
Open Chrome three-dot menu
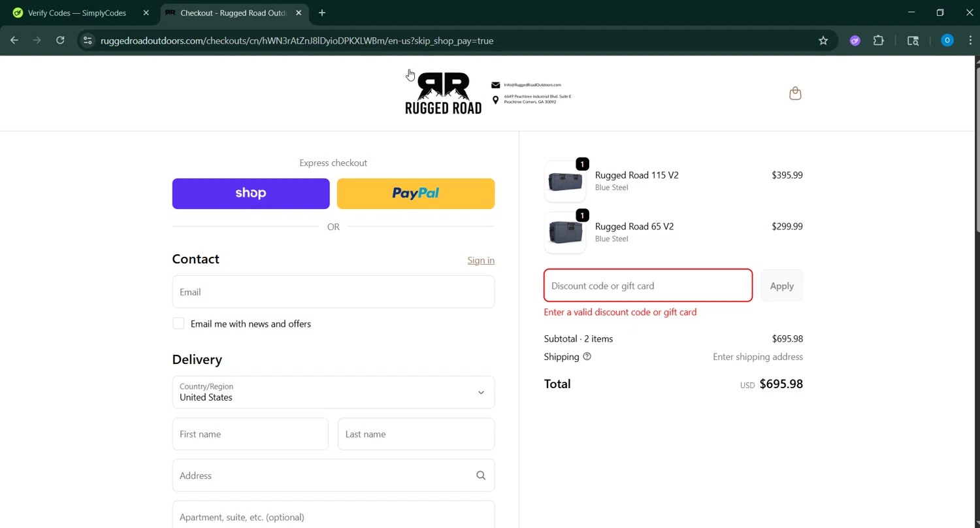point(970,41)
